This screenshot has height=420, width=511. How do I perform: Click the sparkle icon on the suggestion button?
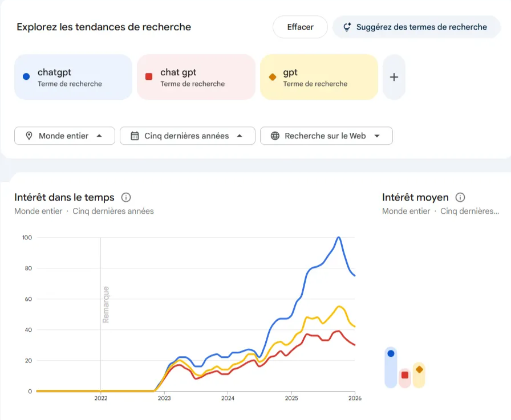348,27
